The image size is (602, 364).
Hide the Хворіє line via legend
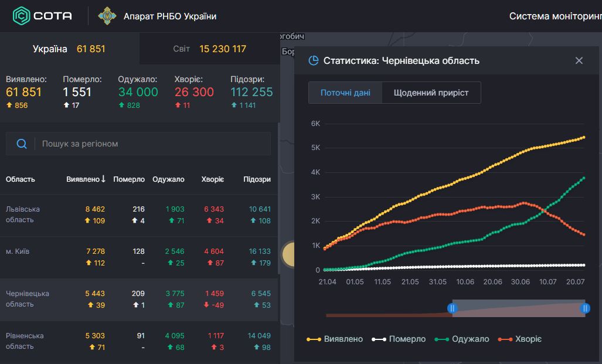[x=520, y=339]
